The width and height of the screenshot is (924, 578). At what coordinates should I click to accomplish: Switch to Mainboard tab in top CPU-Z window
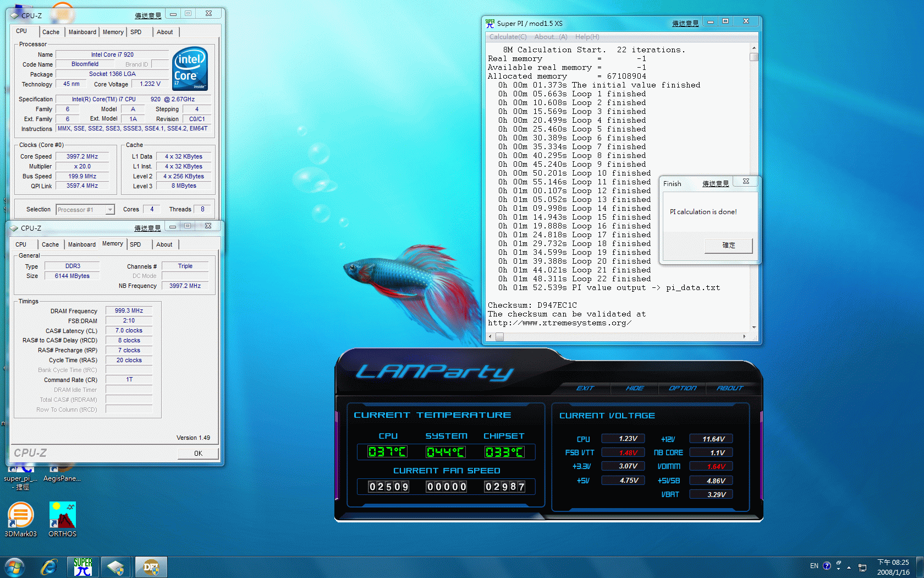[82, 32]
